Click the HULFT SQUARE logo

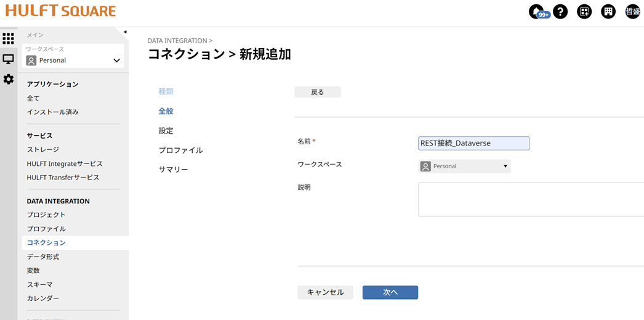tap(61, 10)
